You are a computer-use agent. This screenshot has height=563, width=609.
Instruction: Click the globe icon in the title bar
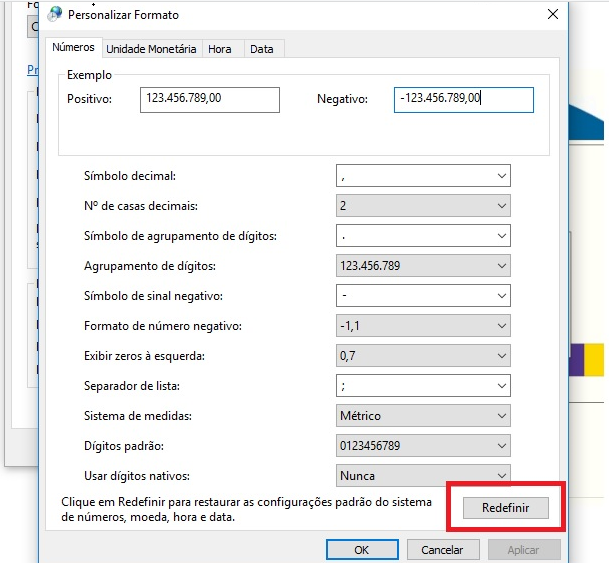tap(55, 14)
